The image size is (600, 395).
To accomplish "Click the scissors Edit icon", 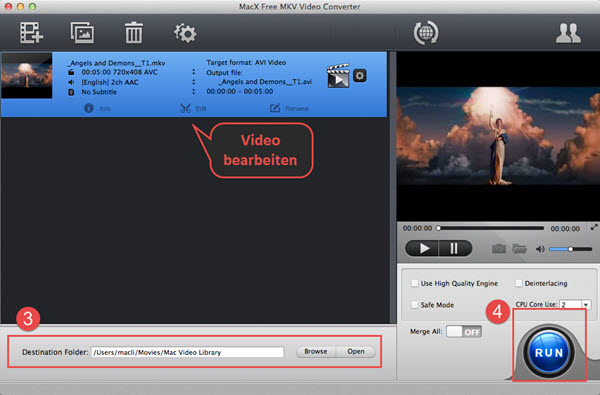I will [185, 108].
